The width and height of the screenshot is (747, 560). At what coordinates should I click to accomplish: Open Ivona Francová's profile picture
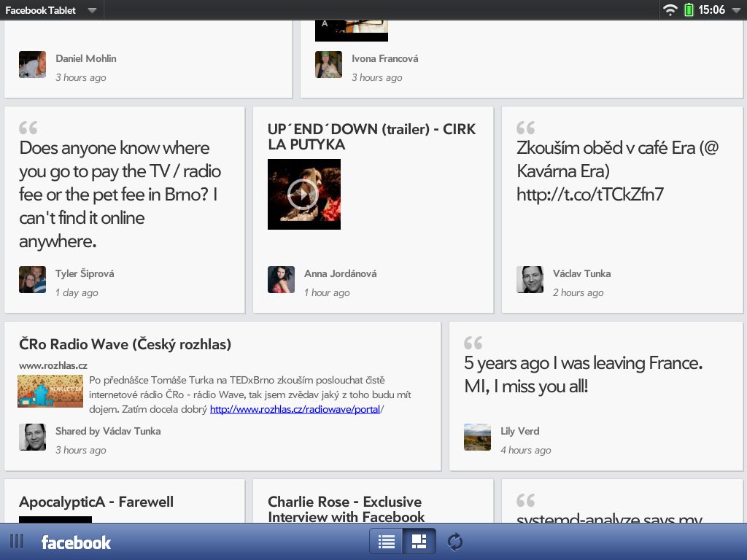(329, 64)
